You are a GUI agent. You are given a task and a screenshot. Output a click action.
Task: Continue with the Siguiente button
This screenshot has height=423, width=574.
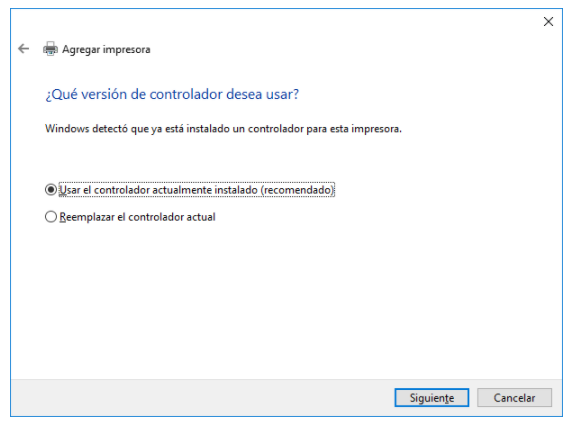(x=432, y=397)
